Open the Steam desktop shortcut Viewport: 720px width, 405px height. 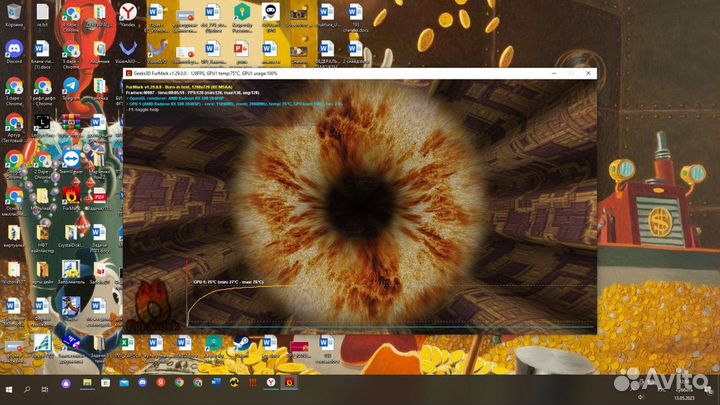(x=243, y=345)
